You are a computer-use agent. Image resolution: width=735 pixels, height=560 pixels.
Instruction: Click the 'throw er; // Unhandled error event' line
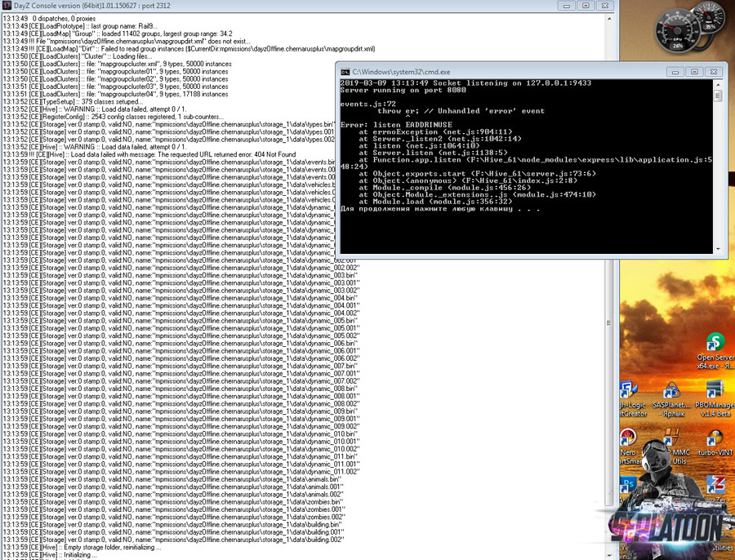coord(461,111)
